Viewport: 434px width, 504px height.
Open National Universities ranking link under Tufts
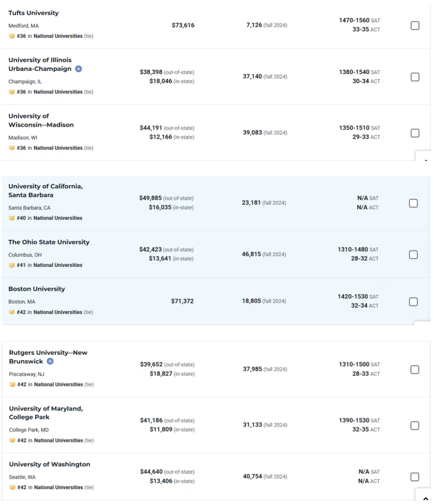[58, 36]
